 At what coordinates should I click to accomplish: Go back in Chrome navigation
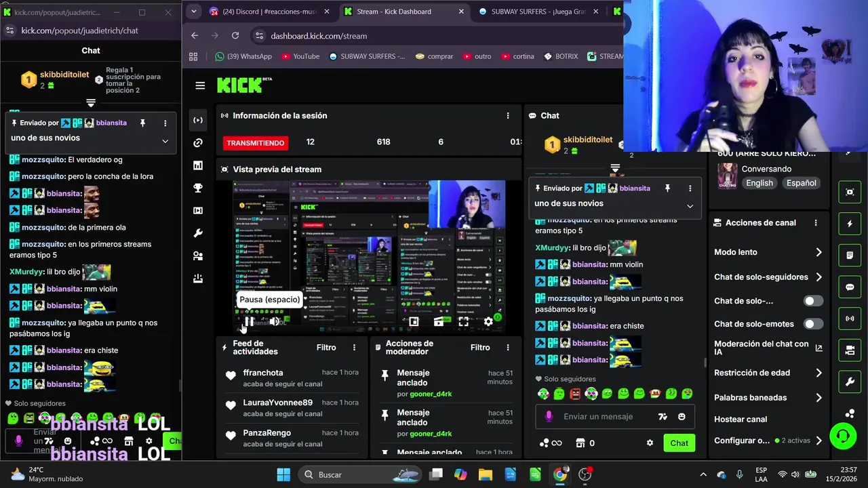pyautogui.click(x=195, y=36)
